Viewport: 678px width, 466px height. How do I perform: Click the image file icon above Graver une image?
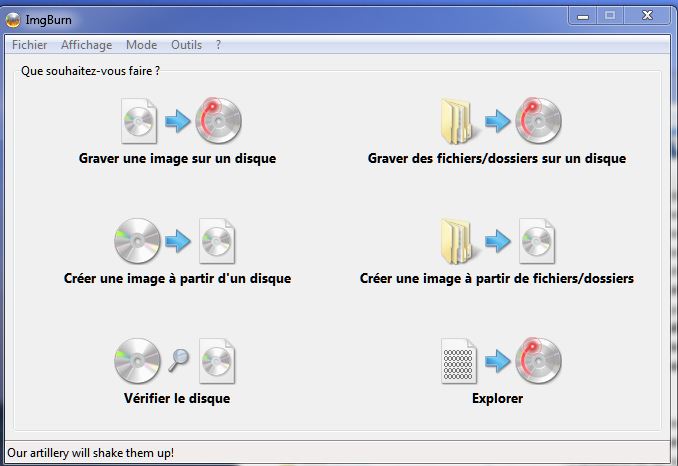[139, 121]
